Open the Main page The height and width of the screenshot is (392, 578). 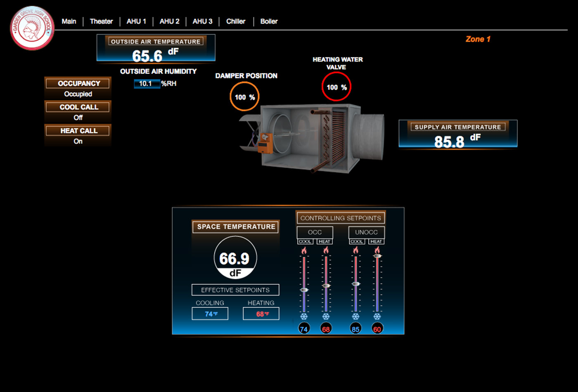pos(69,21)
